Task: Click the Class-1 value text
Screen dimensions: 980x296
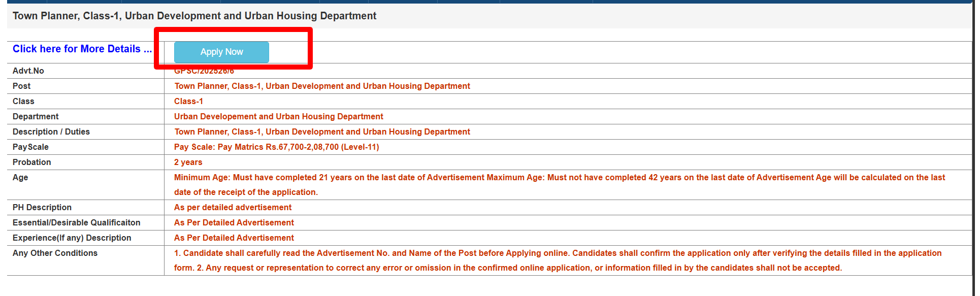Action: (188, 101)
